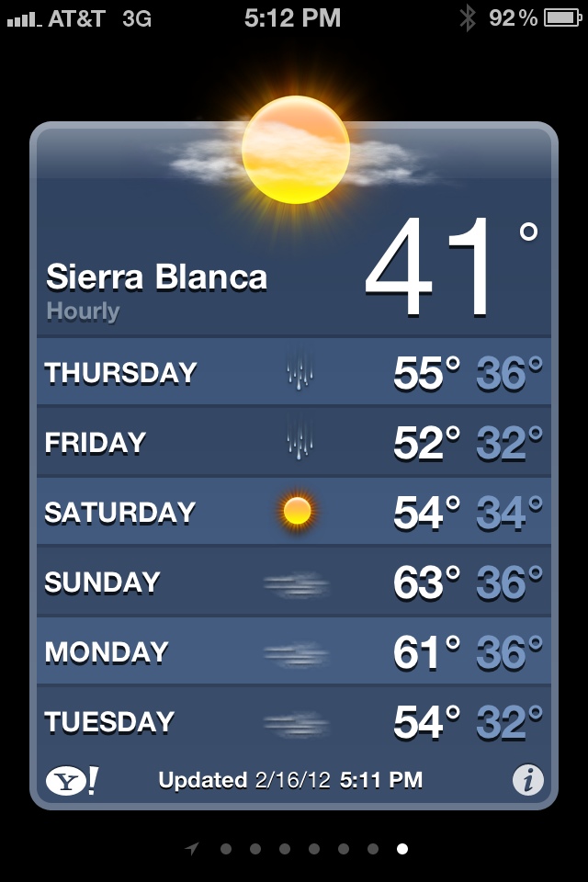Screen dimensions: 588x882
Task: Tap Friday's rain icon
Action: point(300,441)
